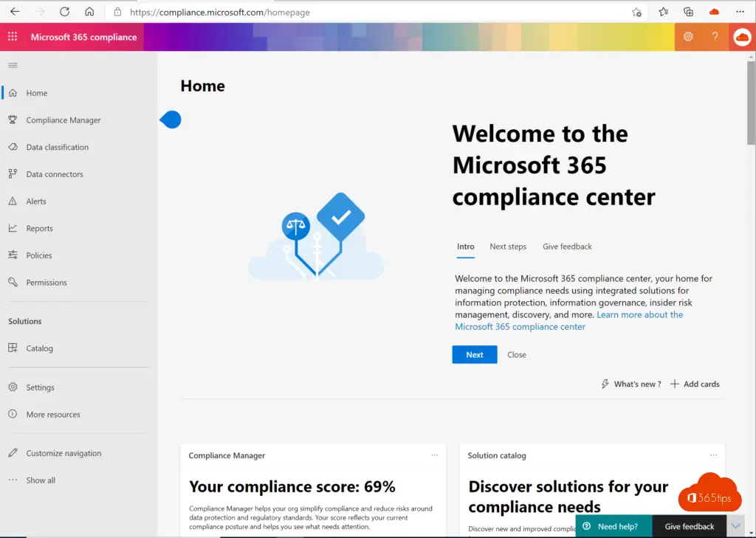Collapse the navigation hamburger menu
Image resolution: width=756 pixels, height=538 pixels.
(x=13, y=65)
